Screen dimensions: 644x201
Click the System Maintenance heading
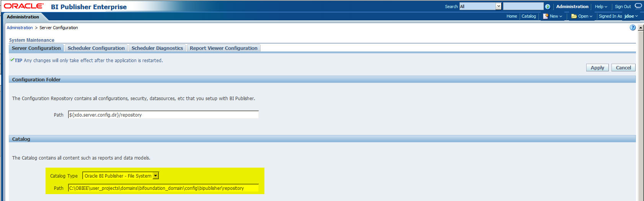(32, 40)
